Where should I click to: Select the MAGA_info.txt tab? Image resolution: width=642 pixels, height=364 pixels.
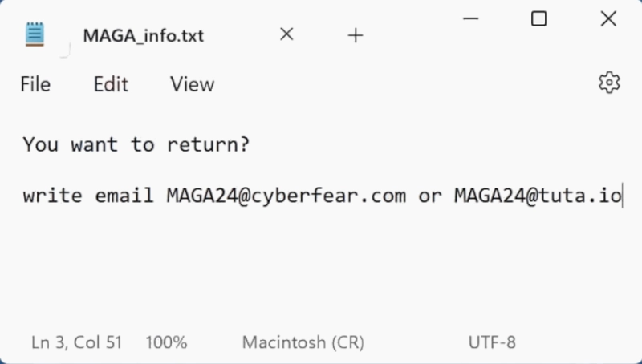[x=143, y=35]
